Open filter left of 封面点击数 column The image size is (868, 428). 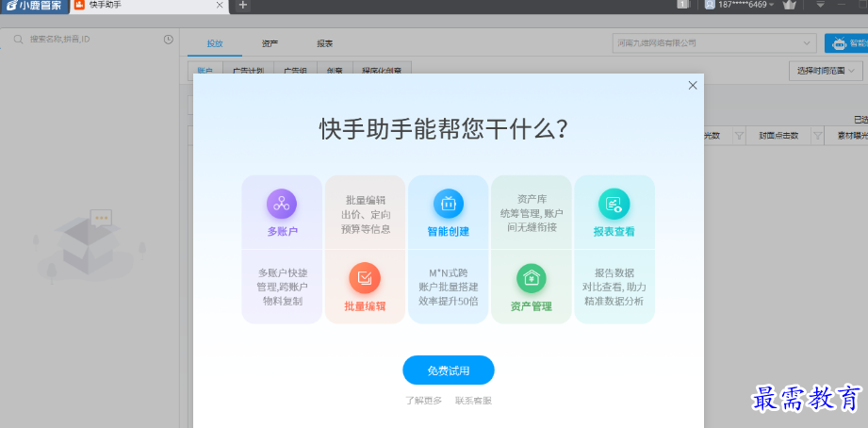tap(739, 136)
